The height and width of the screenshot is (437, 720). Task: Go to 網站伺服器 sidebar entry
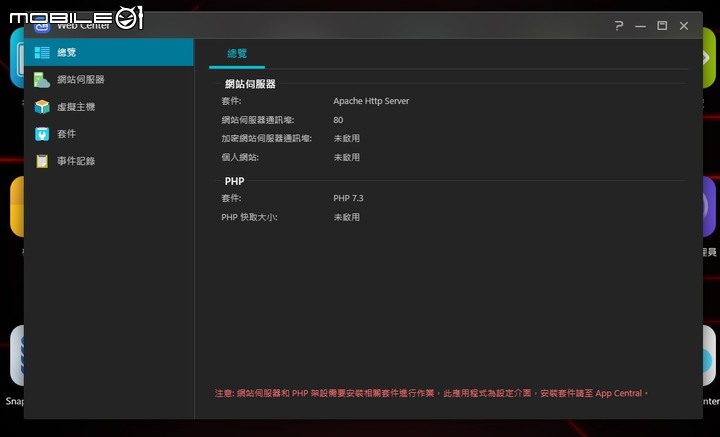[109, 79]
